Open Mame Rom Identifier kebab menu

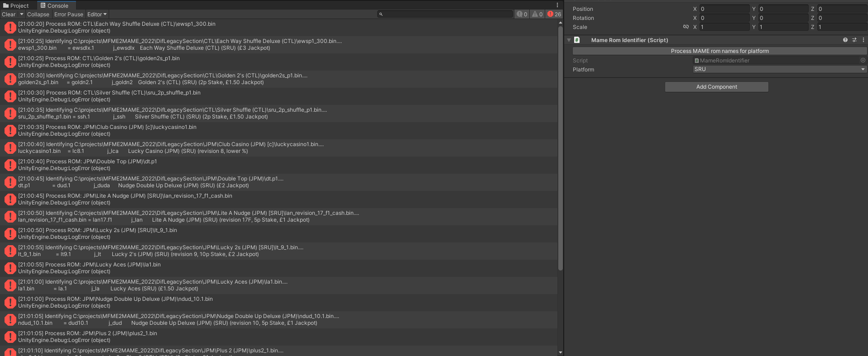coord(863,40)
